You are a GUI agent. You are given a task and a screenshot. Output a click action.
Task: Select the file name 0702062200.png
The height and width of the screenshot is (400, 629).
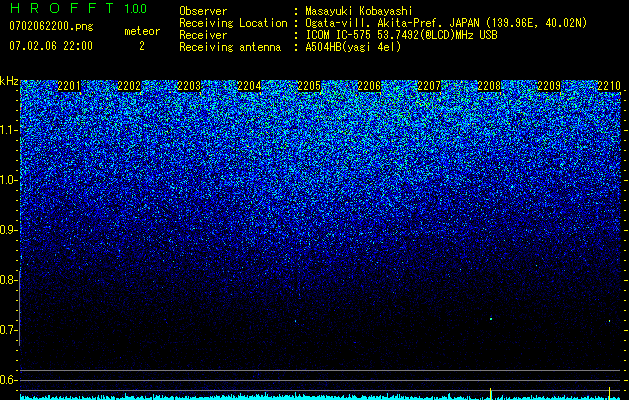tap(51, 27)
